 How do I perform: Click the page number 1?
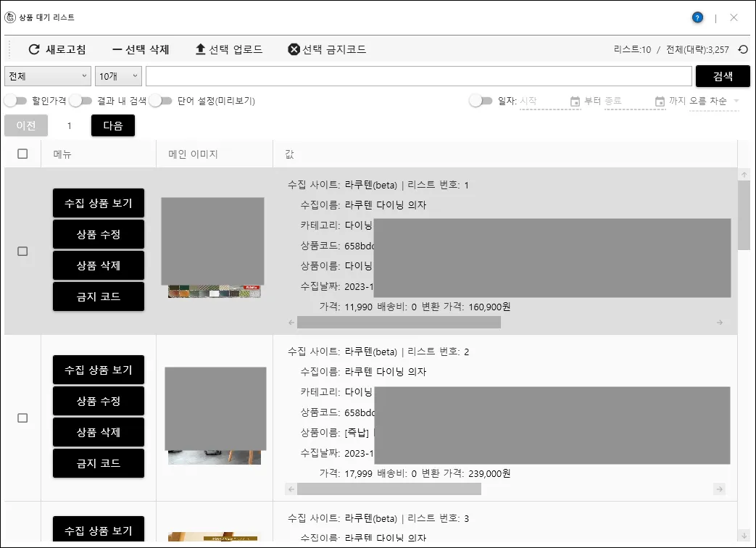(x=70, y=126)
